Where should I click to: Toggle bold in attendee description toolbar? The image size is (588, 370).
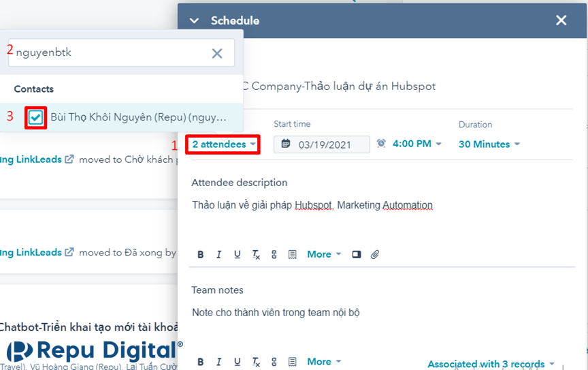[201, 255]
